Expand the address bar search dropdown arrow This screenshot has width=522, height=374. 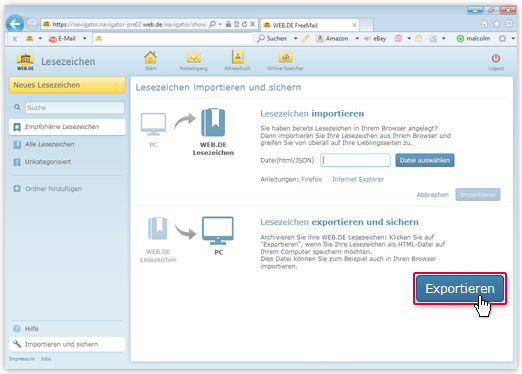point(220,24)
